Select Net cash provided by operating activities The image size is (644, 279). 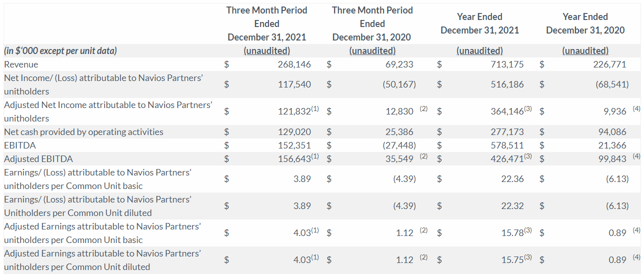(x=83, y=132)
